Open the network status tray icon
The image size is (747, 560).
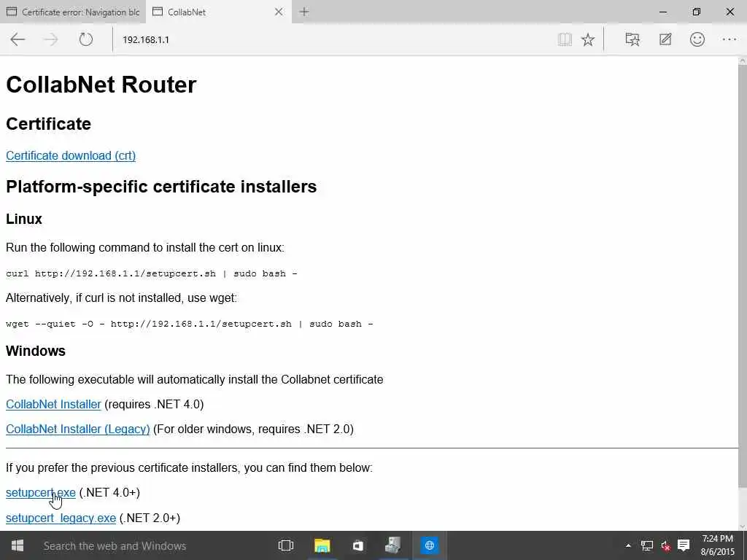(x=646, y=545)
